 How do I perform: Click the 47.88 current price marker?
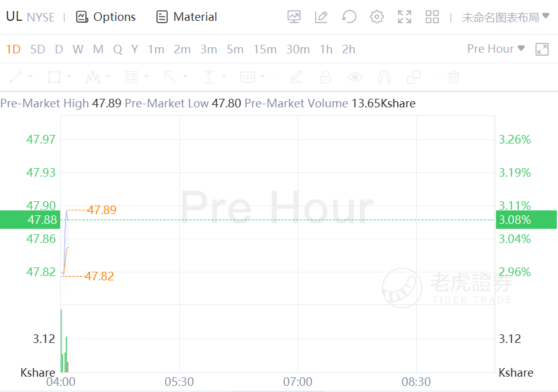(29, 220)
